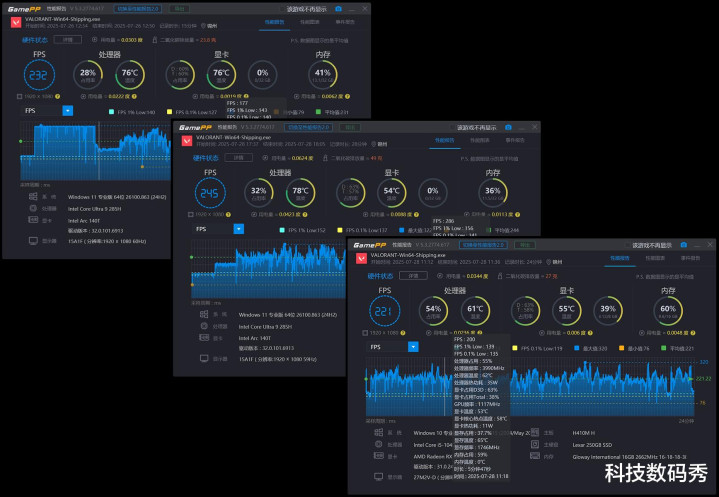This screenshot has height=497, width=719.
Task: Click the VALORANT game icon in 245 FPS window
Action: point(187,141)
